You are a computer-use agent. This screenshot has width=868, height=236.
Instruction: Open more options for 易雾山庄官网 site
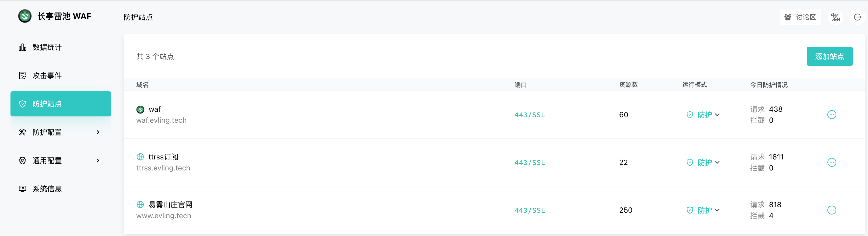pos(832,210)
